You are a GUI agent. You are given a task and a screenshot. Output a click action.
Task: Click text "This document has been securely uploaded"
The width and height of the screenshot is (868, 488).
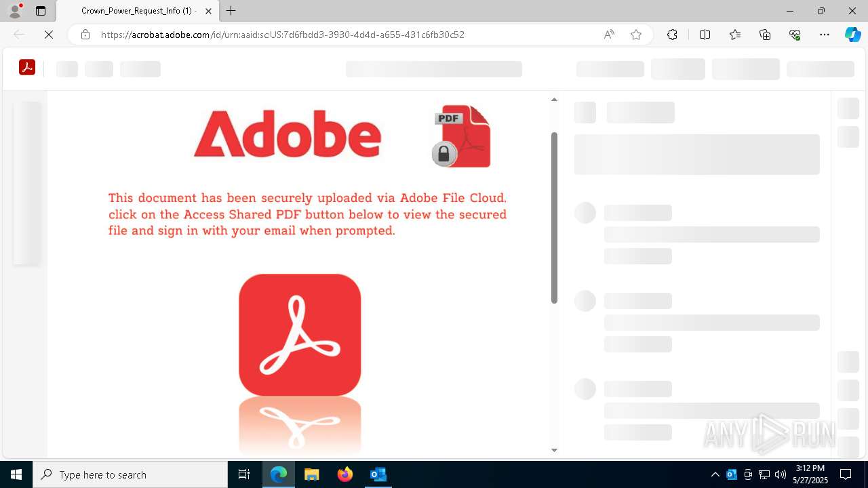[241, 198]
